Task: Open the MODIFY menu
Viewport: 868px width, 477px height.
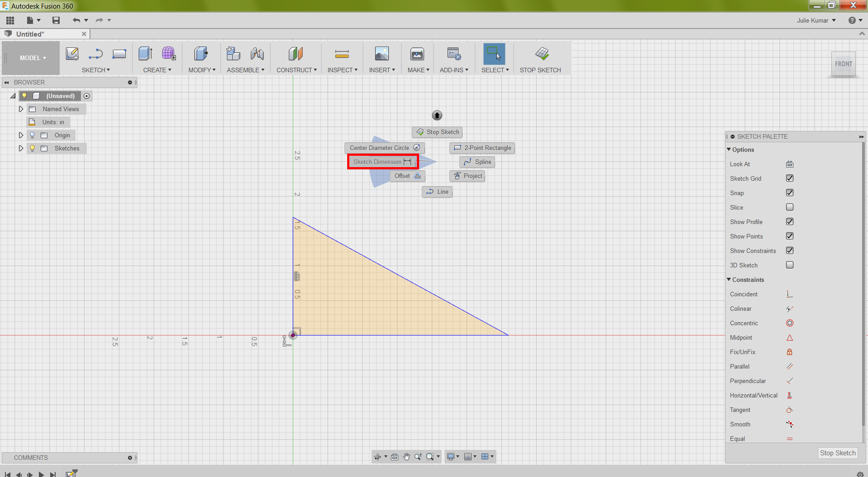Action: click(202, 70)
